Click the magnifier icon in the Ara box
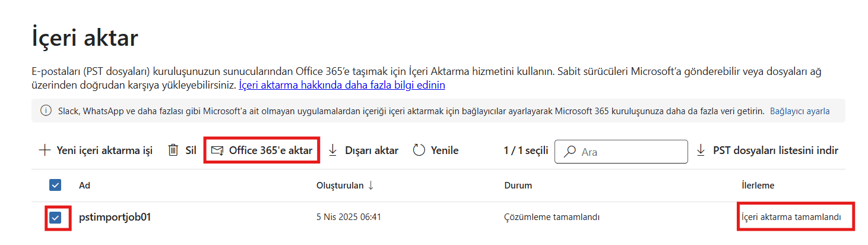 point(569,152)
